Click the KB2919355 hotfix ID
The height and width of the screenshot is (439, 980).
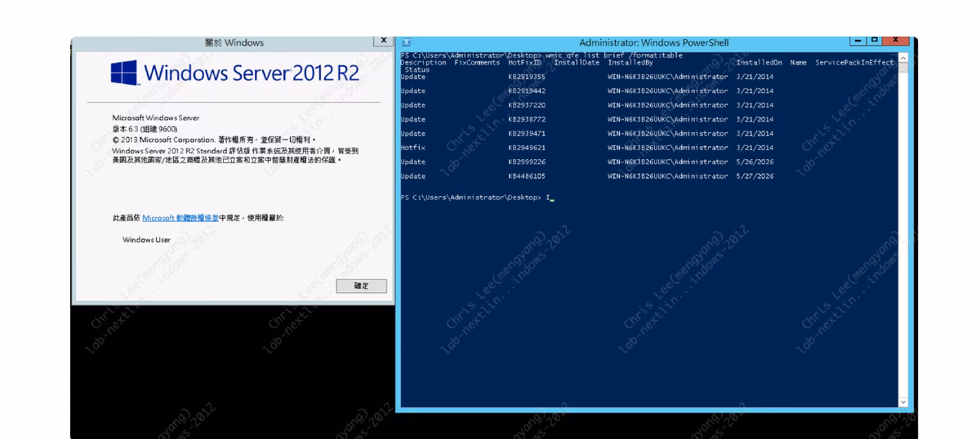point(527,77)
